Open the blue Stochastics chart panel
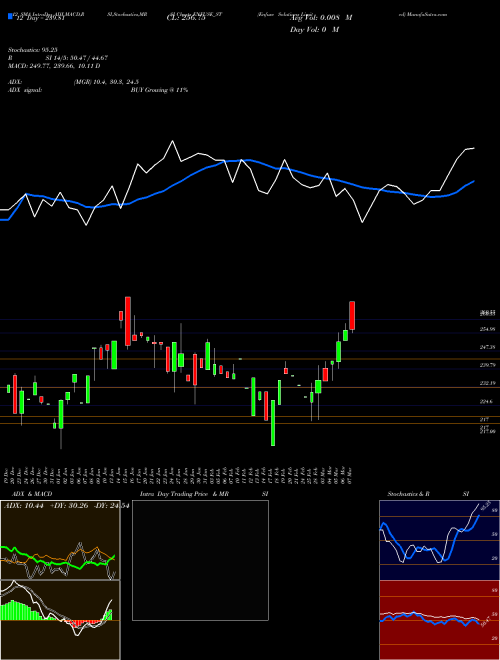The image size is (500, 660). [439, 540]
